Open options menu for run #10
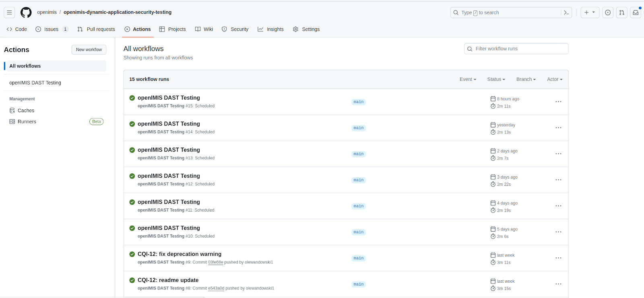The width and height of the screenshot is (644, 298). tap(558, 232)
